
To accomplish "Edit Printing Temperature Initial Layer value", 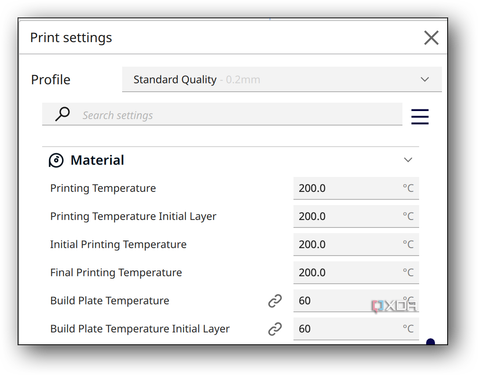I will pos(356,216).
